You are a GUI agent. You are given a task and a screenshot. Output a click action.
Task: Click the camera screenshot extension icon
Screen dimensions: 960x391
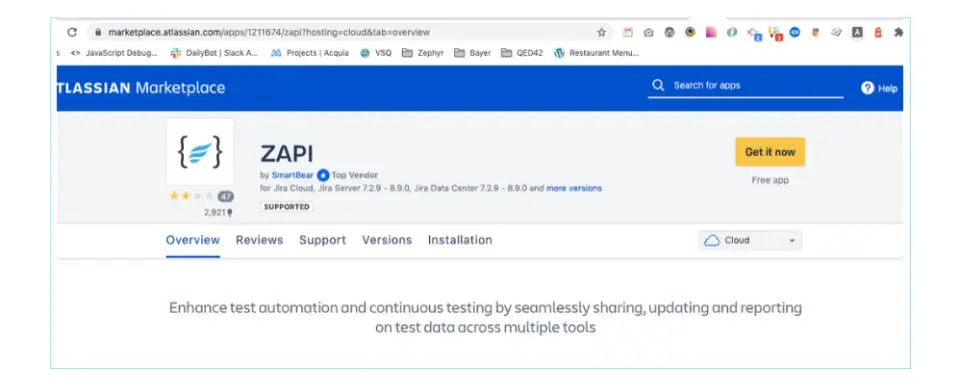[648, 33]
